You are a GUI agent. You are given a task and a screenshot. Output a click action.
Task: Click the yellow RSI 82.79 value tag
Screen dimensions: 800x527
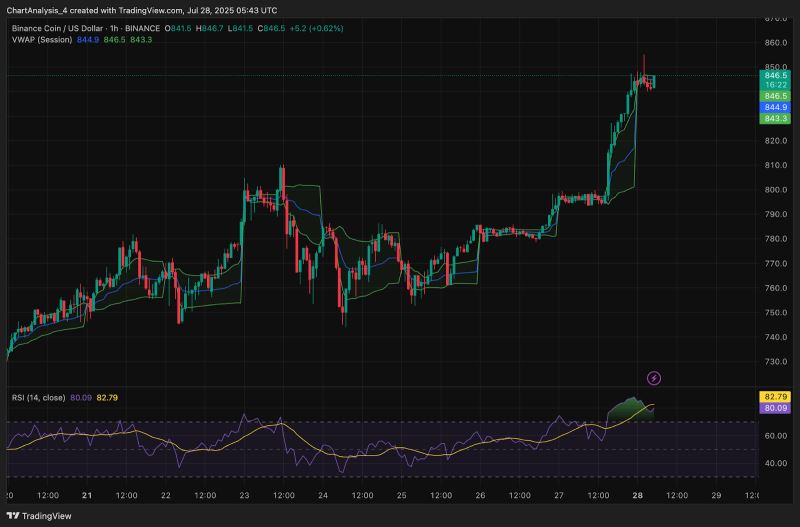point(776,397)
